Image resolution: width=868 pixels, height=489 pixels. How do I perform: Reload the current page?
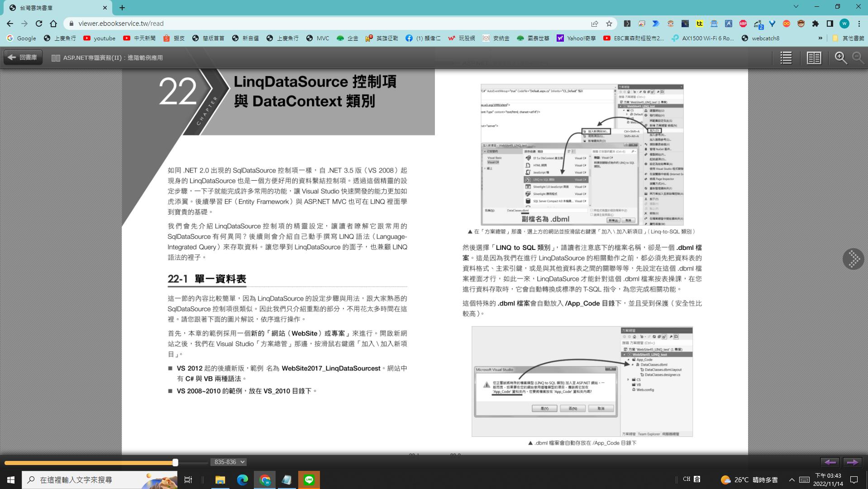[39, 24]
